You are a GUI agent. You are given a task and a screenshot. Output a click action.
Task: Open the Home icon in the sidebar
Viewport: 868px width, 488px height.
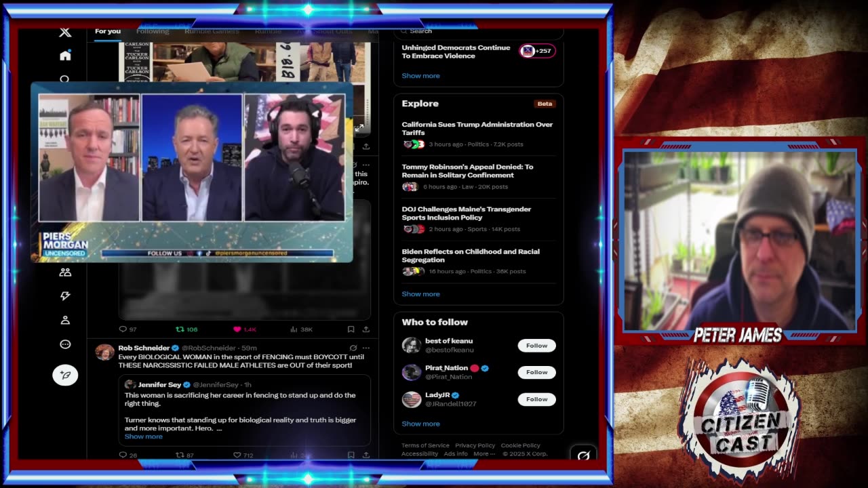(65, 56)
